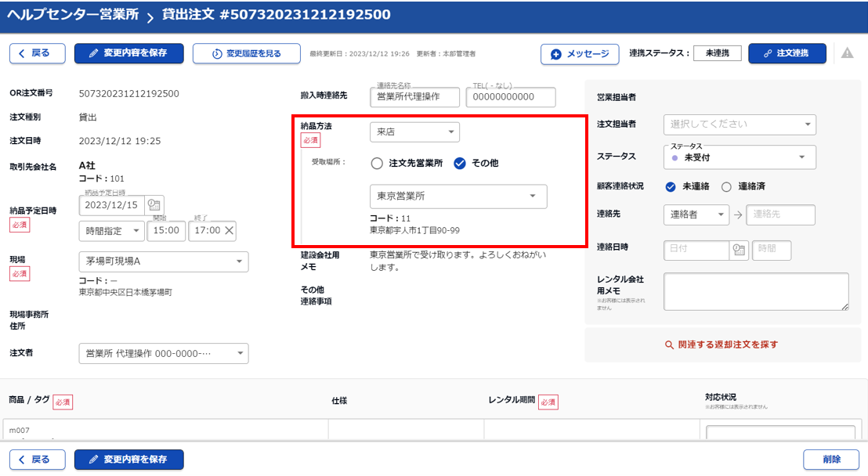Click 変更履歴を見る history button
The height and width of the screenshot is (476, 868).
[x=246, y=54]
